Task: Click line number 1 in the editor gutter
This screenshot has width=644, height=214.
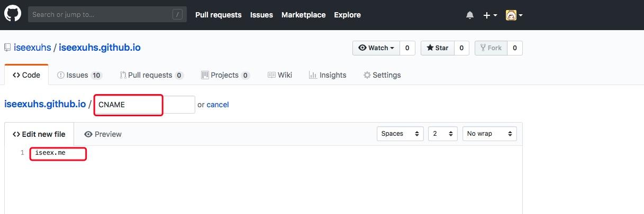Action: (x=22, y=153)
